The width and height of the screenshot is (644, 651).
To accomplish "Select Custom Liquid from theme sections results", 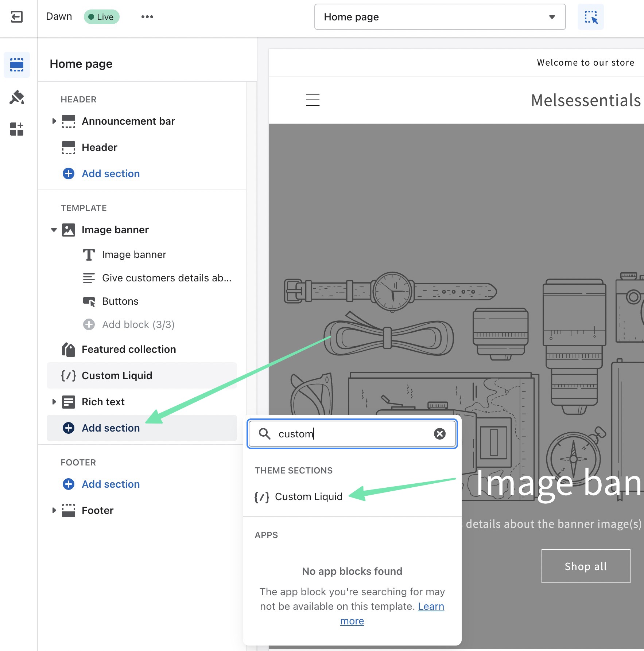I will coord(309,496).
